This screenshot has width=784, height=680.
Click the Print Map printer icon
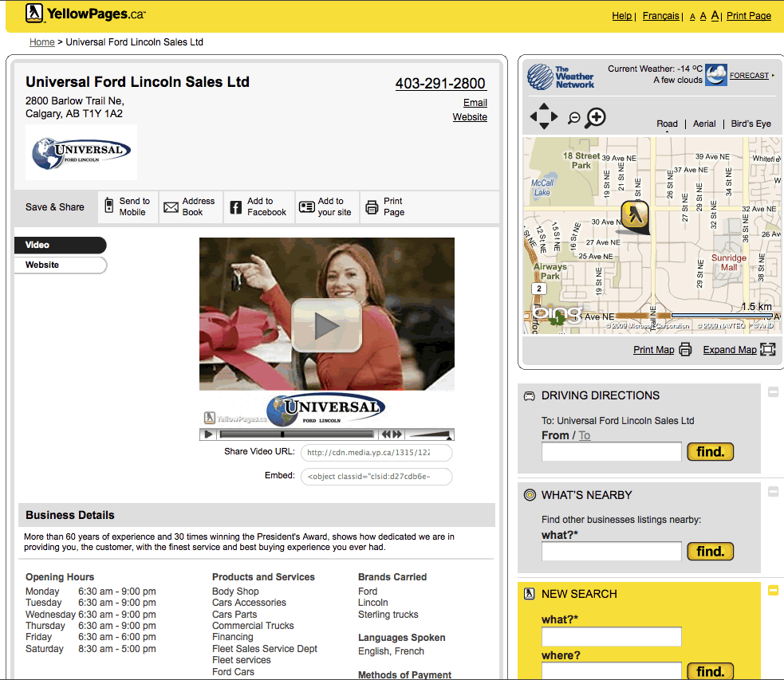pyautogui.click(x=685, y=349)
